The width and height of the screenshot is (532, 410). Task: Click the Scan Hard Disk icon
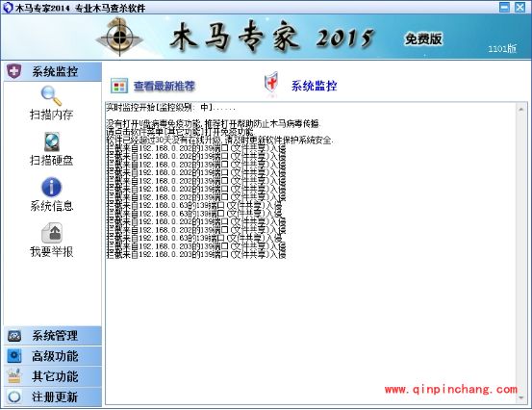click(x=52, y=141)
